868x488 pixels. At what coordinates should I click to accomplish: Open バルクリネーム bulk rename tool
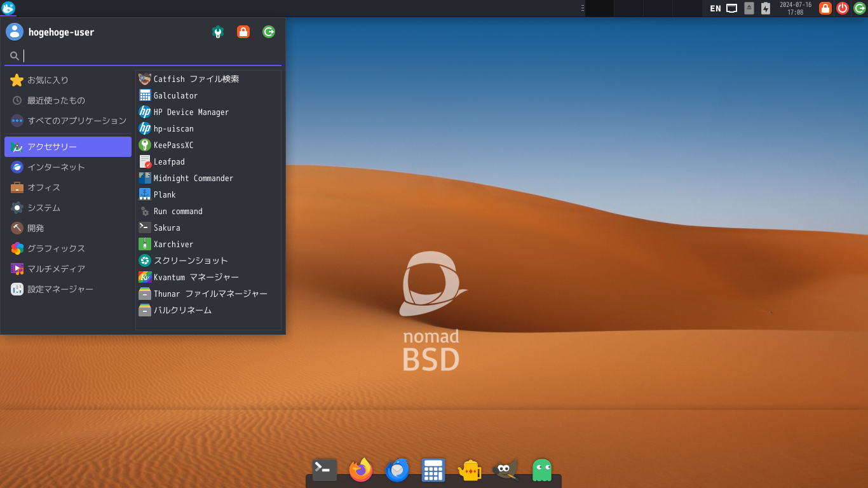pyautogui.click(x=208, y=310)
